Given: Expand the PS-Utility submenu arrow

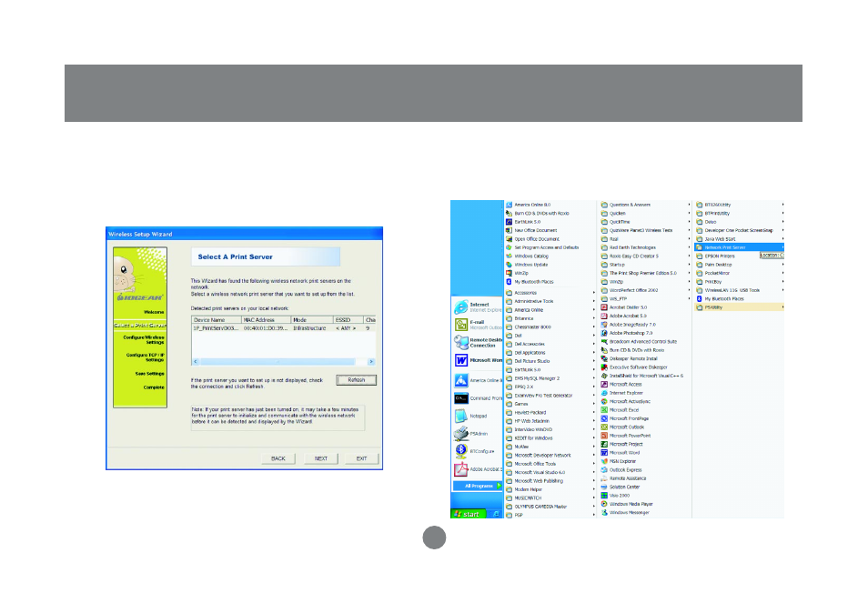Looking at the screenshot, I should [782, 307].
